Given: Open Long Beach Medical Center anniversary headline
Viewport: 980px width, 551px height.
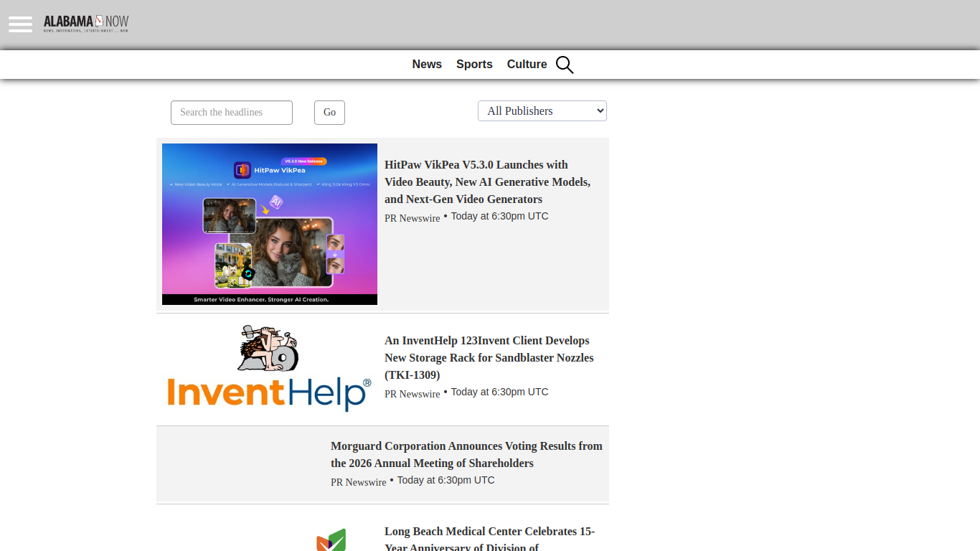Looking at the screenshot, I should 490,538.
